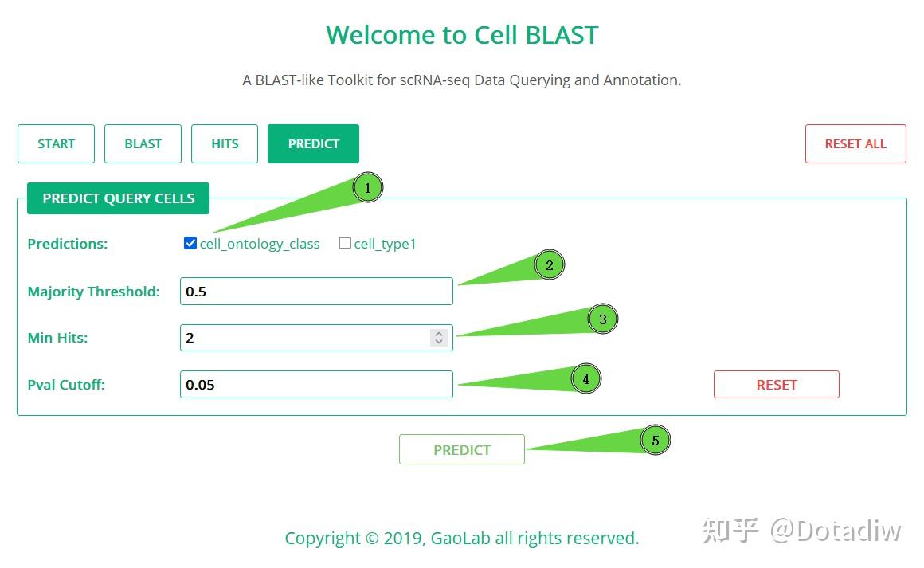
Task: Select the PREDICT navigation tab
Action: (x=313, y=143)
